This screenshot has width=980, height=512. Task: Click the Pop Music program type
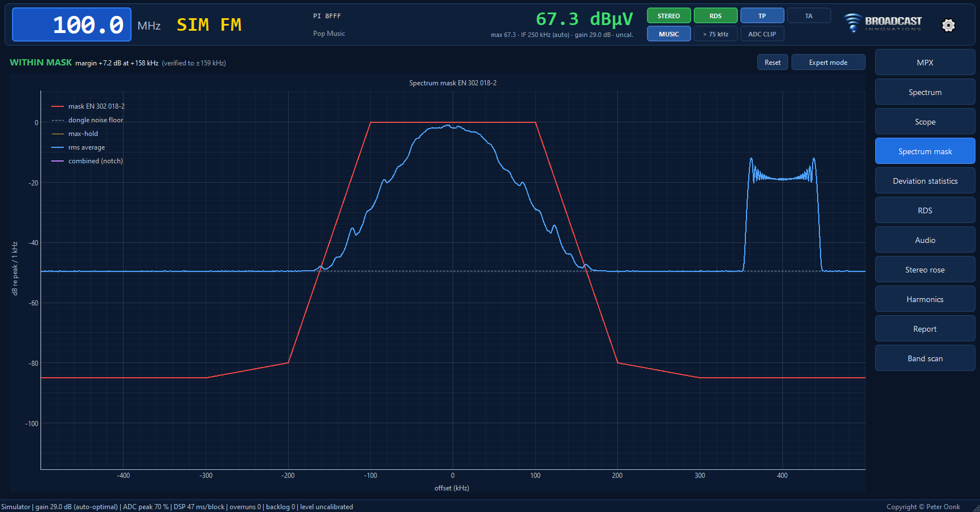[329, 34]
